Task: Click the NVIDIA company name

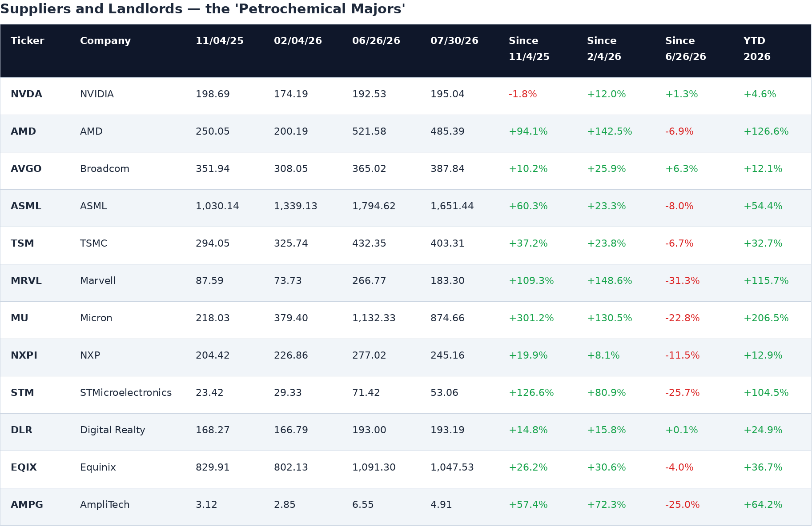Action: pyautogui.click(x=97, y=94)
